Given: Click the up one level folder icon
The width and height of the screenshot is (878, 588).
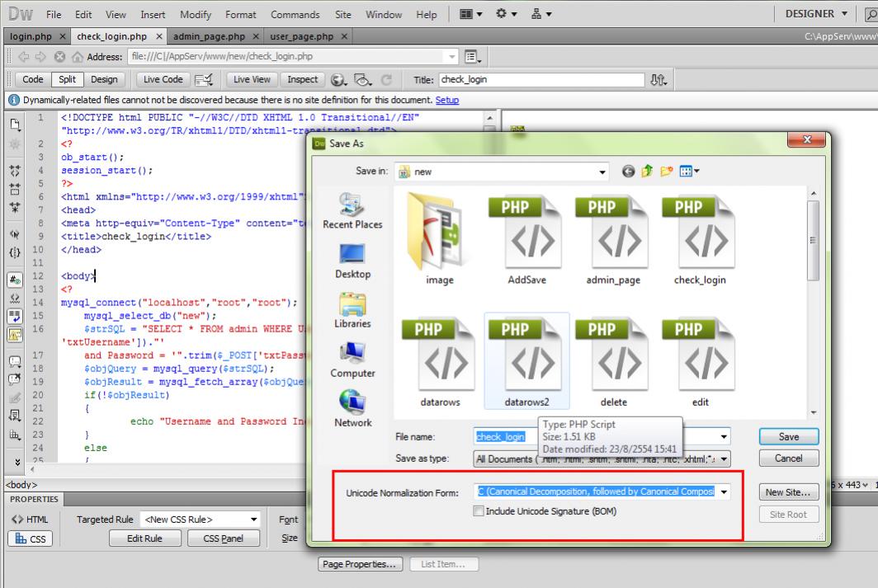Looking at the screenshot, I should tap(646, 172).
